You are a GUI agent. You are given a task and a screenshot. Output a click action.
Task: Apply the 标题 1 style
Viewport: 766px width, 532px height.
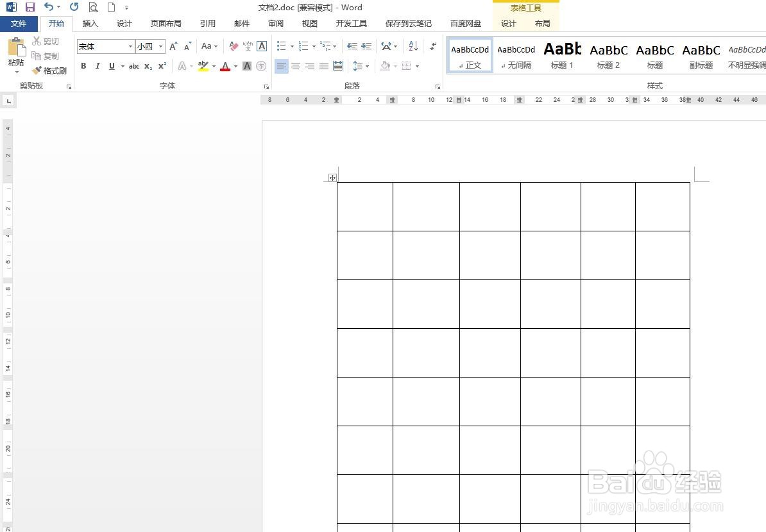(562, 55)
